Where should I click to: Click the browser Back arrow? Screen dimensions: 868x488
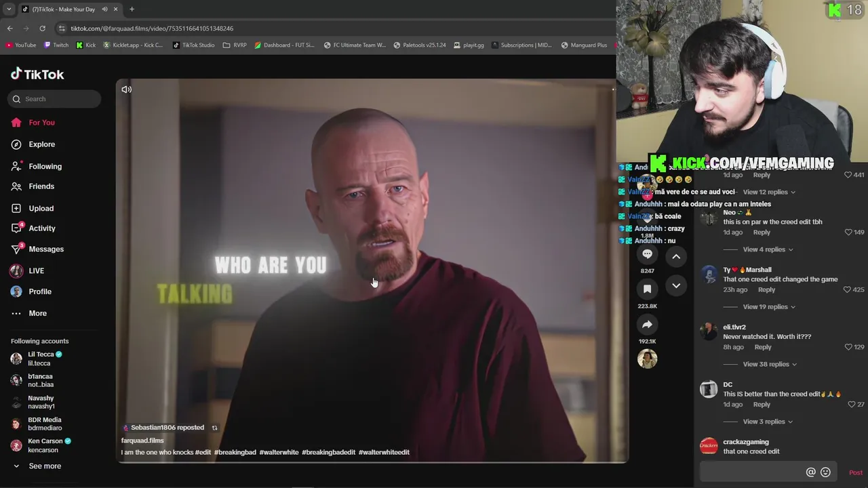[9, 28]
